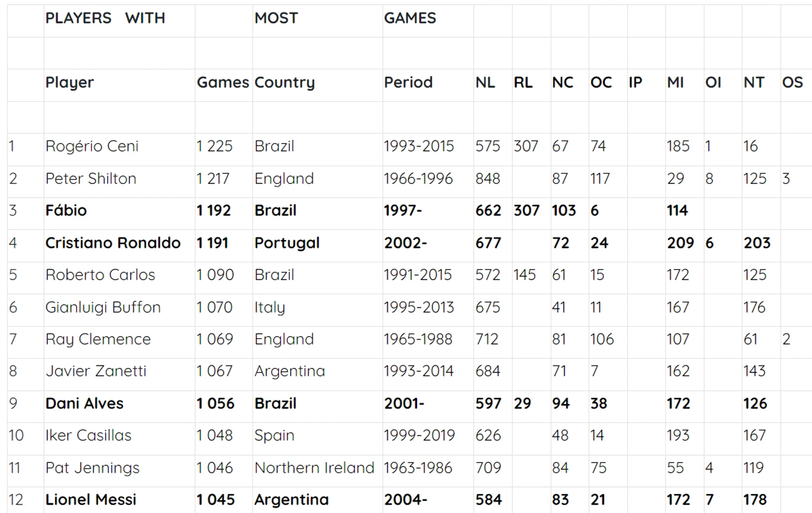
Task: Click the MI column header
Action: [x=684, y=82]
